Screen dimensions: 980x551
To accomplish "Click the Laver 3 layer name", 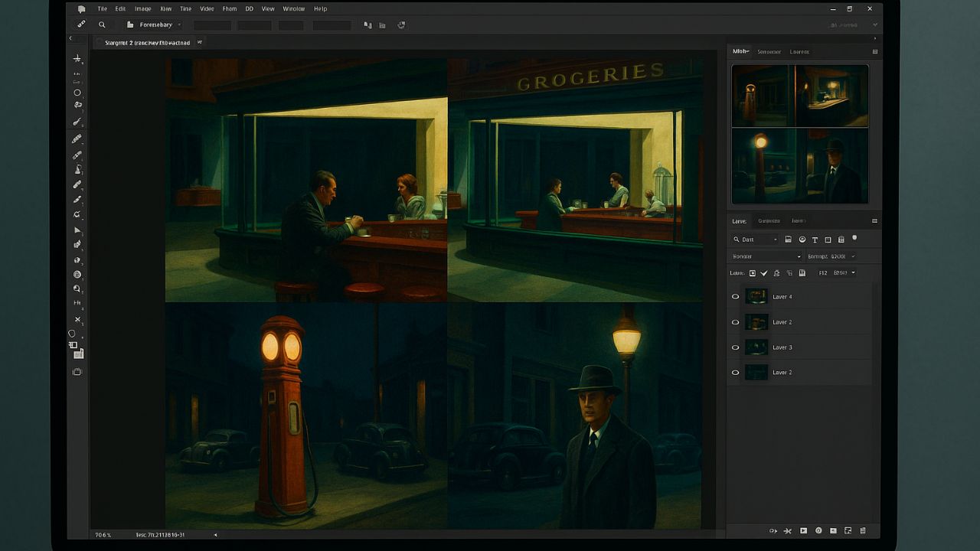I will (x=782, y=347).
